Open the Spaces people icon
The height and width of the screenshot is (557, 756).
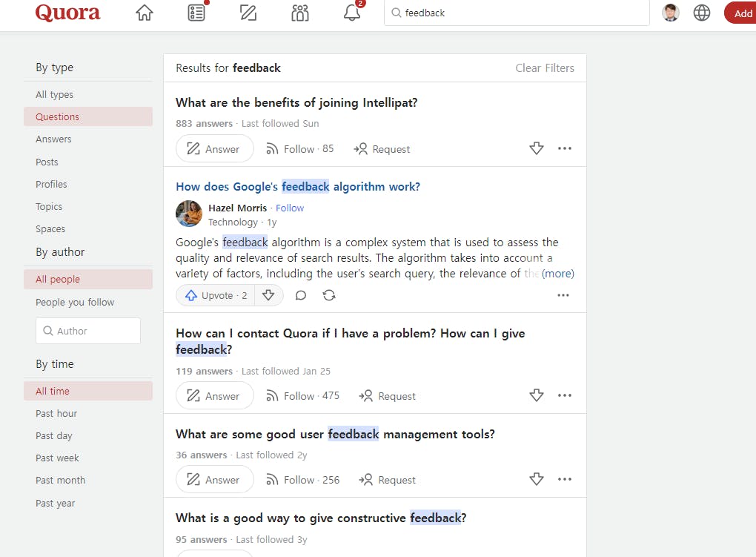pos(300,13)
